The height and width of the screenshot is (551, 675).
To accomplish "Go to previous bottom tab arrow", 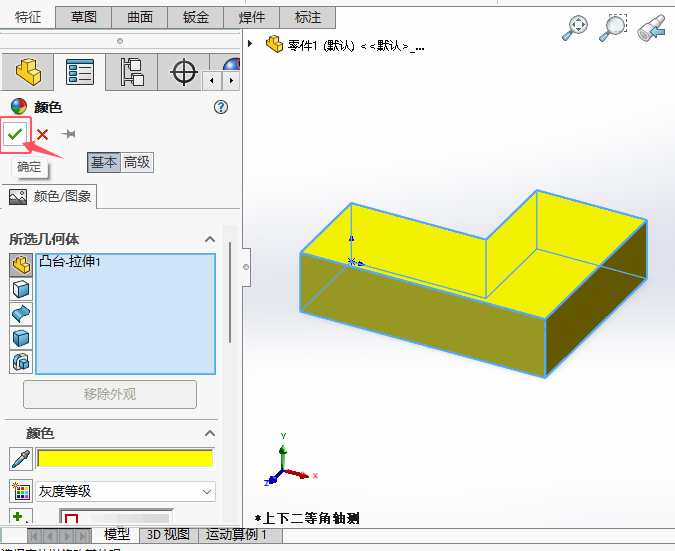I will [51, 536].
